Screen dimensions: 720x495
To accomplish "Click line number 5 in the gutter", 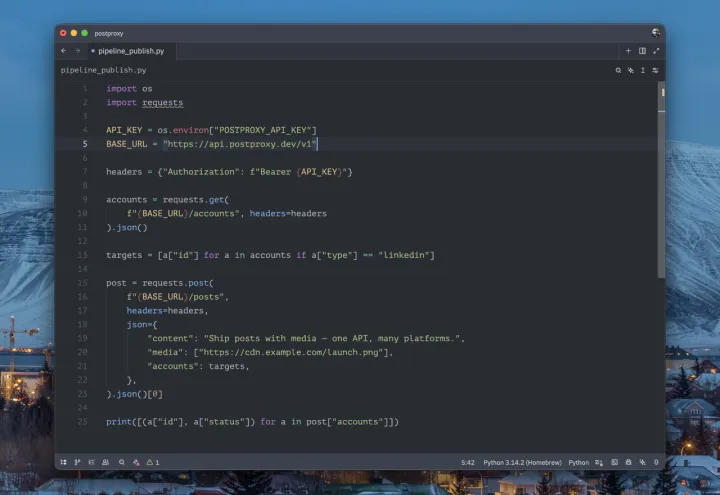I will [85, 144].
